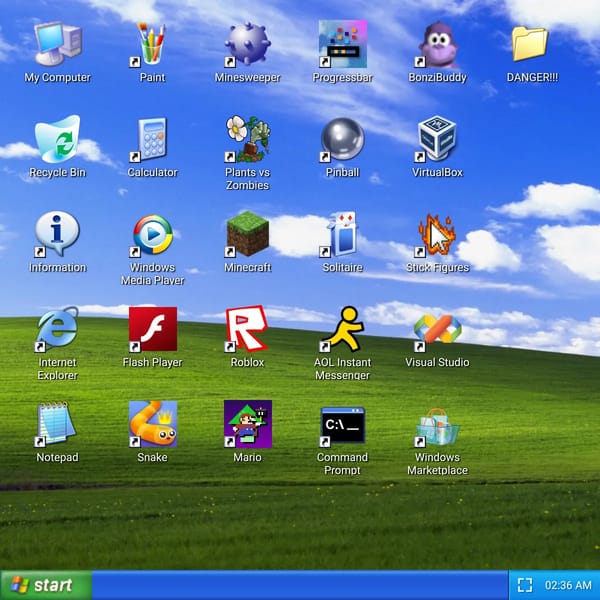
Task: Open the Flash Player icon
Action: tap(153, 329)
